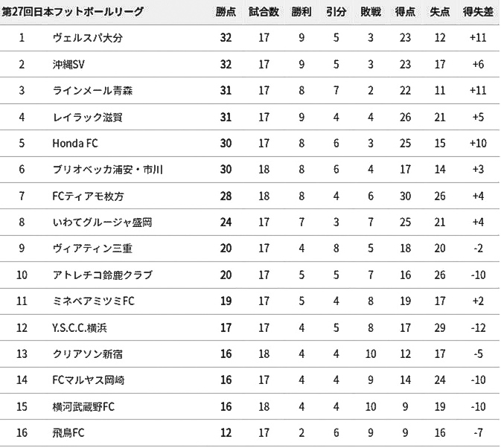Select ヴィアティン三重 team name
Viewport: 501px width, 448px height.
pos(92,248)
